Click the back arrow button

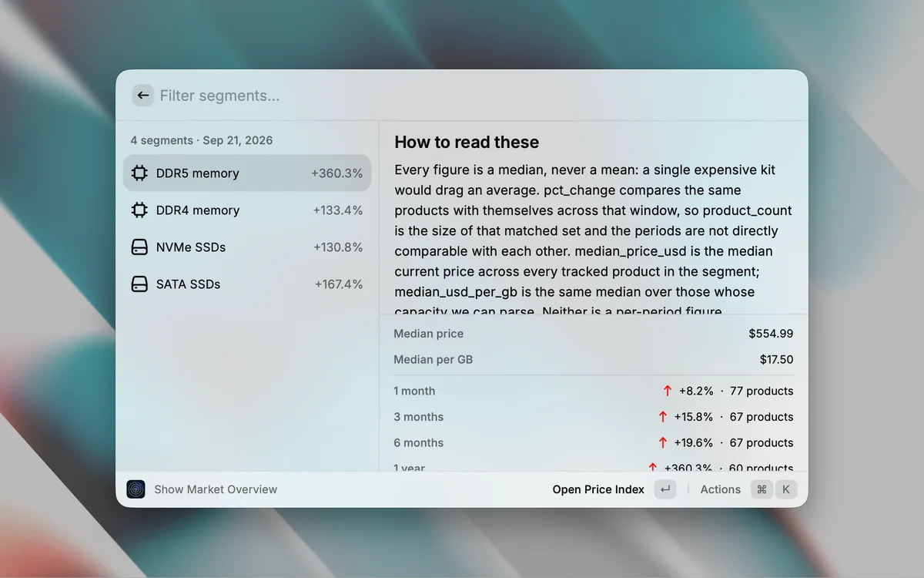coord(142,96)
